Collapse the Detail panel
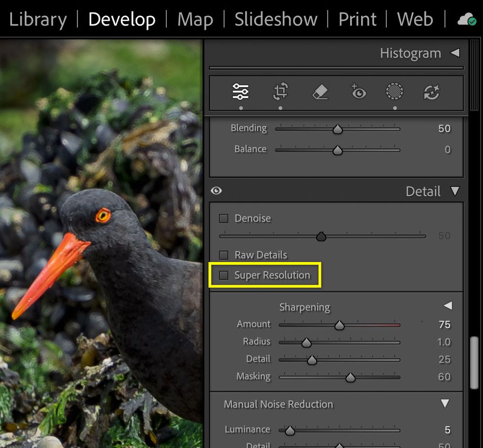Screen dimensions: 483x448 point(455,191)
